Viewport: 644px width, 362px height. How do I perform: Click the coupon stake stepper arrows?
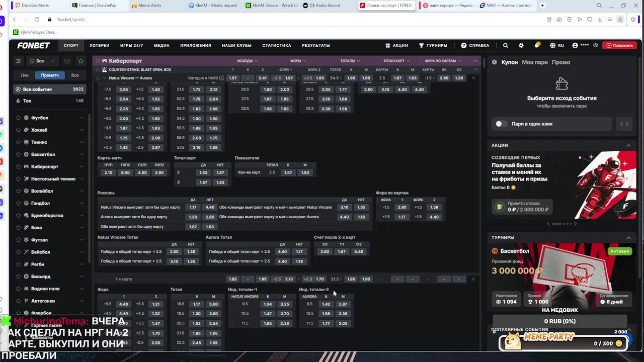coord(624,124)
